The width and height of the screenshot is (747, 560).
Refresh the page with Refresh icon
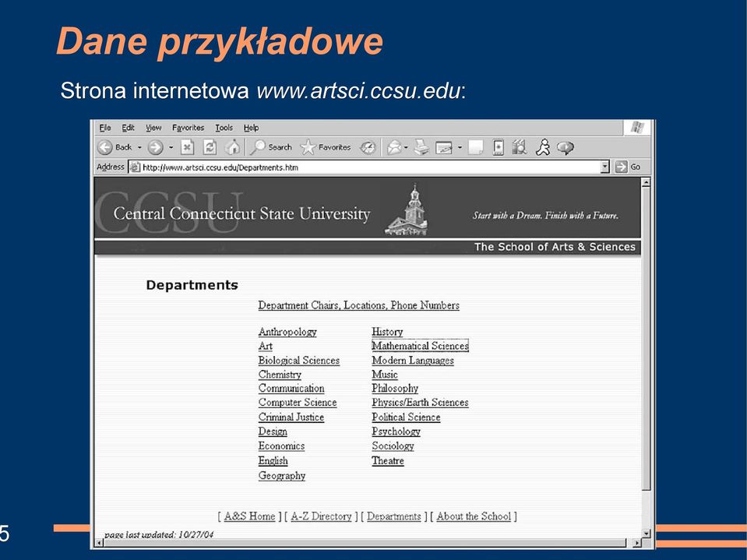pos(210,148)
